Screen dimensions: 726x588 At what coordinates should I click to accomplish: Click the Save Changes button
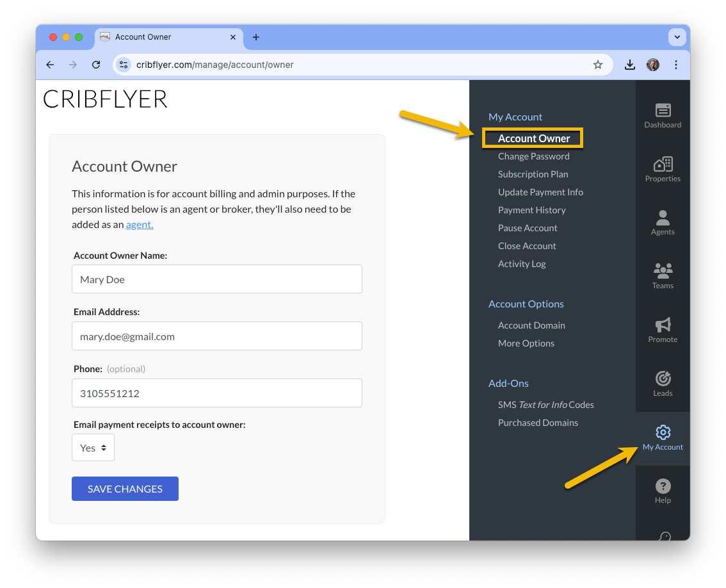[x=125, y=489]
